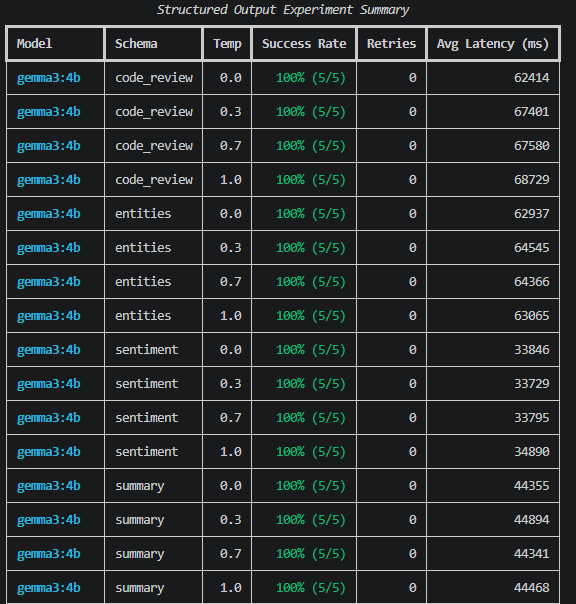Click retries 0 in the 64366 latency row

pyautogui.click(x=412, y=282)
